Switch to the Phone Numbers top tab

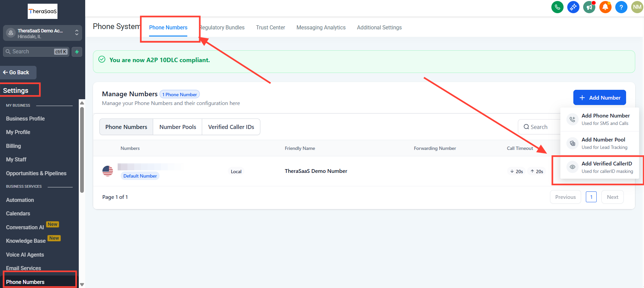click(168, 27)
